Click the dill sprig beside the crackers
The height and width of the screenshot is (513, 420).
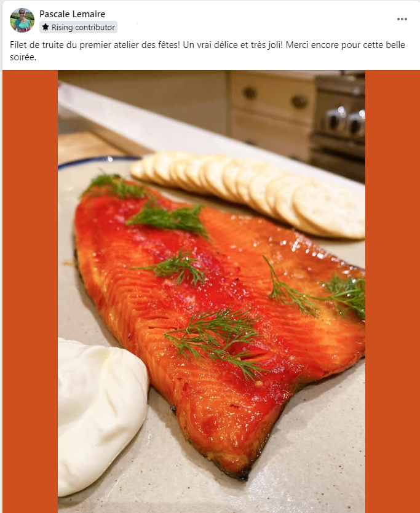pos(168,218)
